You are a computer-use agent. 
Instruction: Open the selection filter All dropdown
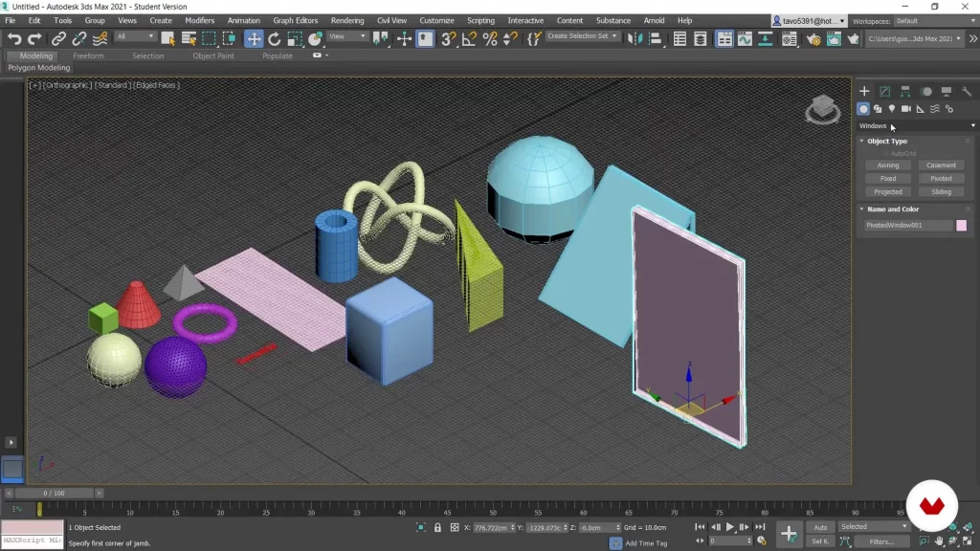tap(134, 36)
